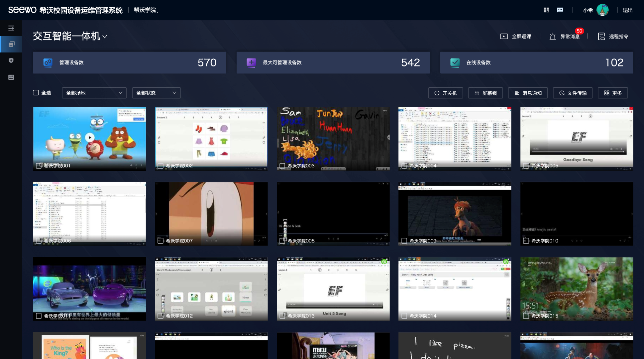The width and height of the screenshot is (644, 359).
Task: Check the 希沃学院012 device checkbox
Action: [x=161, y=316]
